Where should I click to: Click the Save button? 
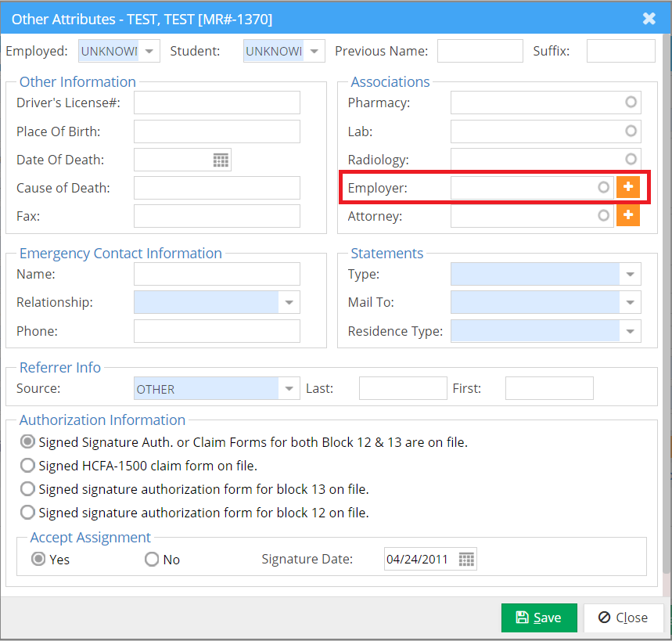(539, 618)
